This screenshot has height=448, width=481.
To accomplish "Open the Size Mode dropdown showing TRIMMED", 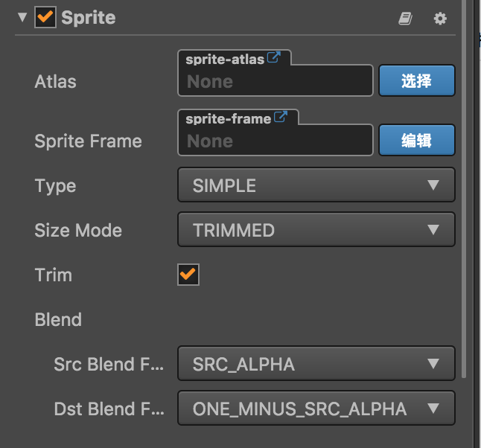I will (316, 230).
